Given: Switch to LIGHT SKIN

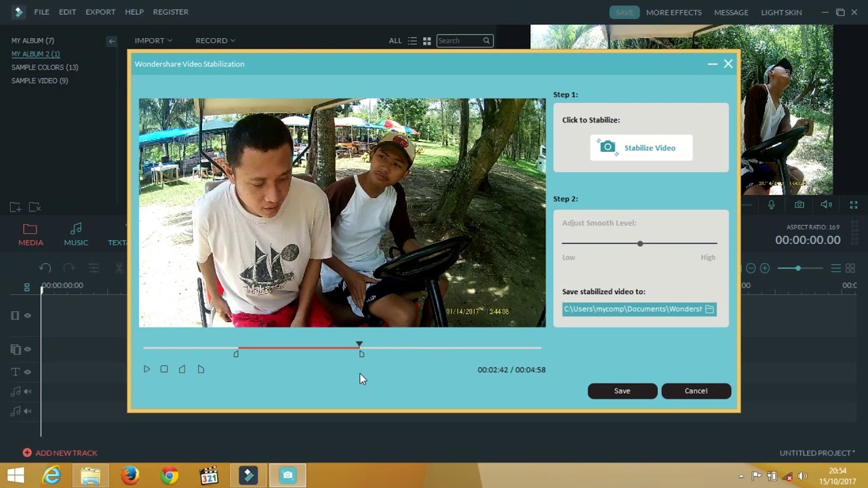Looking at the screenshot, I should click(781, 12).
